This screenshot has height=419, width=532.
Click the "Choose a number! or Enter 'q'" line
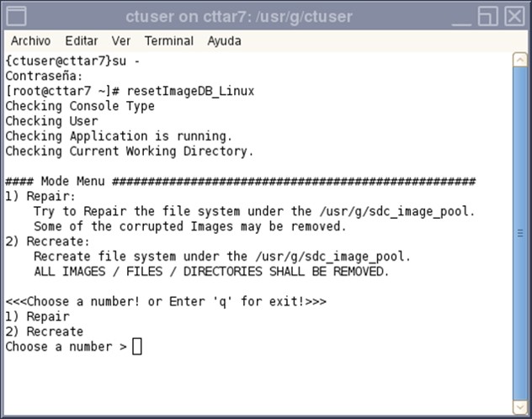[x=166, y=301]
